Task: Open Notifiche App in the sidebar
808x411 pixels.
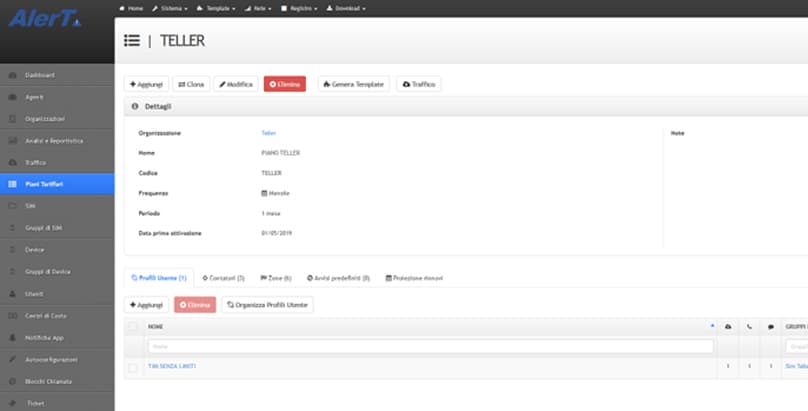Action: [57, 338]
